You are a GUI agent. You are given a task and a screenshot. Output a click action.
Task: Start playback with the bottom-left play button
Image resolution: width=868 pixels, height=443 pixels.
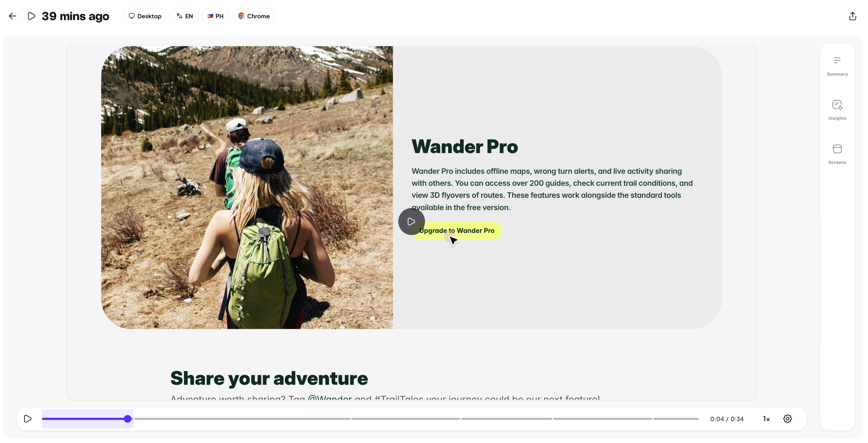[x=28, y=418]
